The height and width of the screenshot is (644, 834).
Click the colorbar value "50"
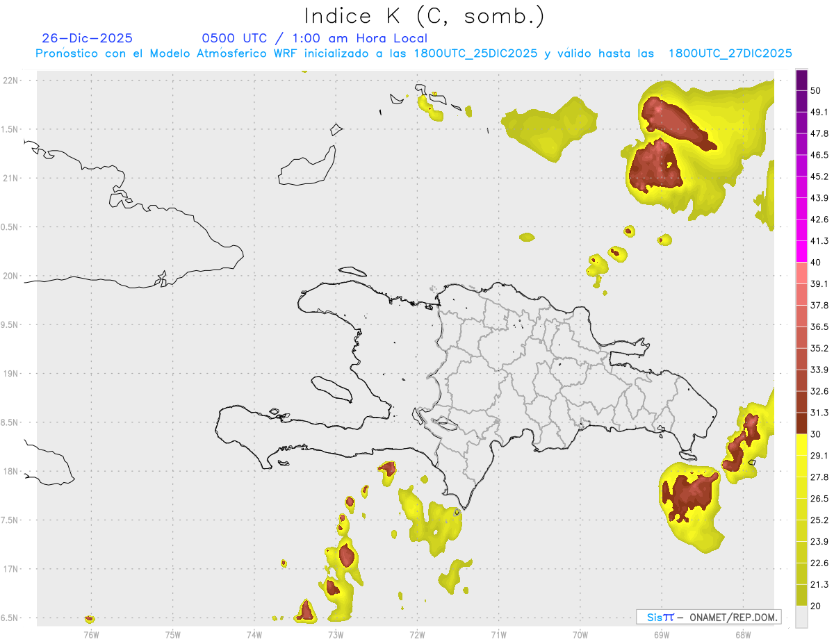[x=817, y=90]
